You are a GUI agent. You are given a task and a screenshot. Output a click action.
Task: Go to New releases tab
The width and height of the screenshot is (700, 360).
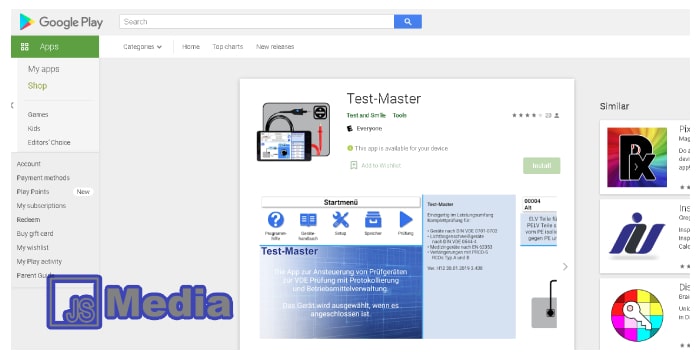pos(275,46)
